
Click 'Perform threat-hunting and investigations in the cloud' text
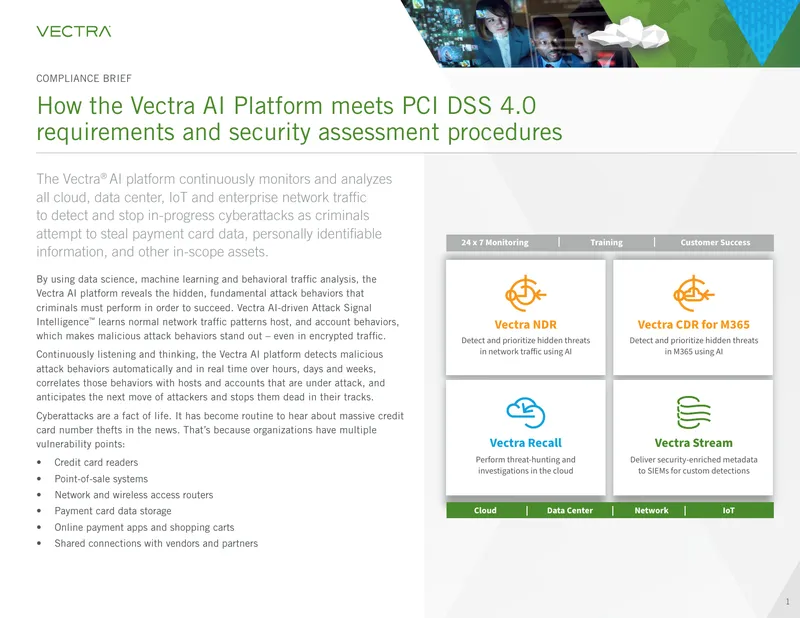[526, 465]
